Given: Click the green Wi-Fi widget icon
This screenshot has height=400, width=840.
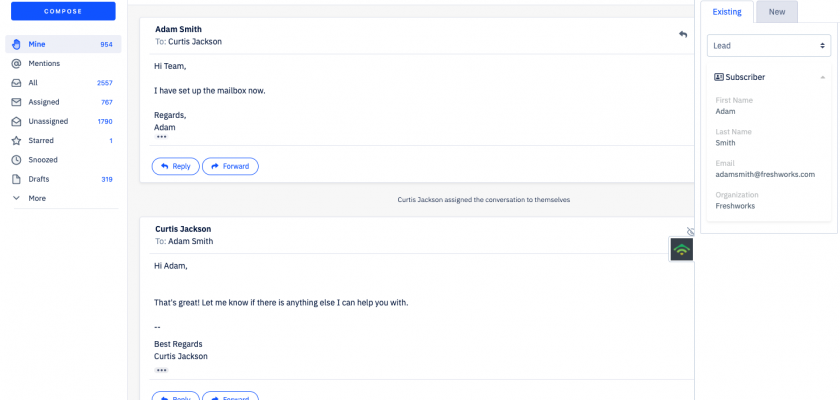Looking at the screenshot, I should click(681, 249).
